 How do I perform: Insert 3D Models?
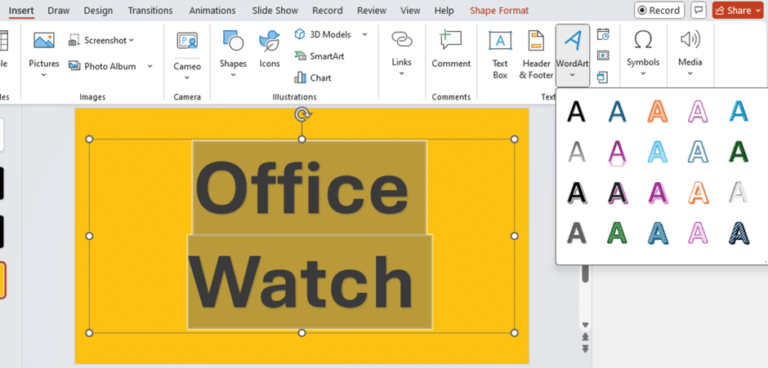point(323,34)
